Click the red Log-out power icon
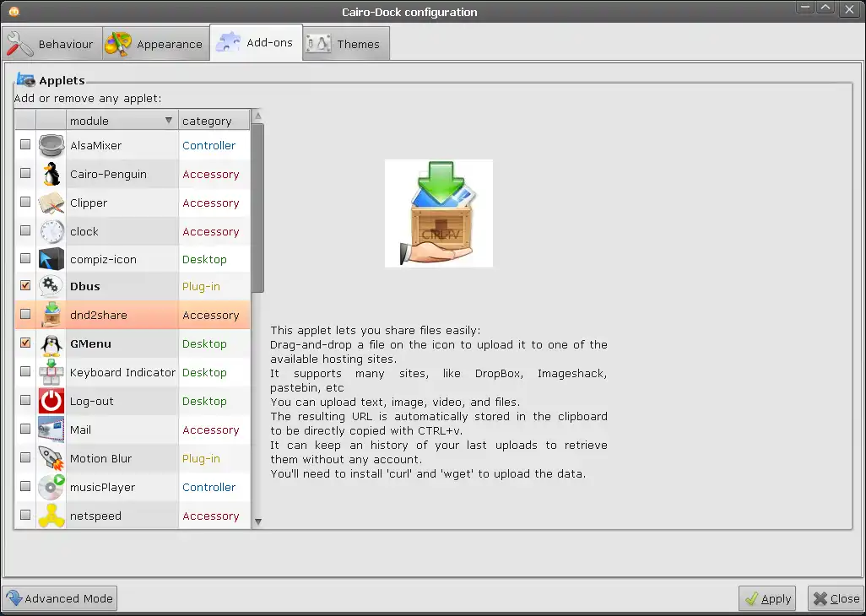 pos(51,402)
